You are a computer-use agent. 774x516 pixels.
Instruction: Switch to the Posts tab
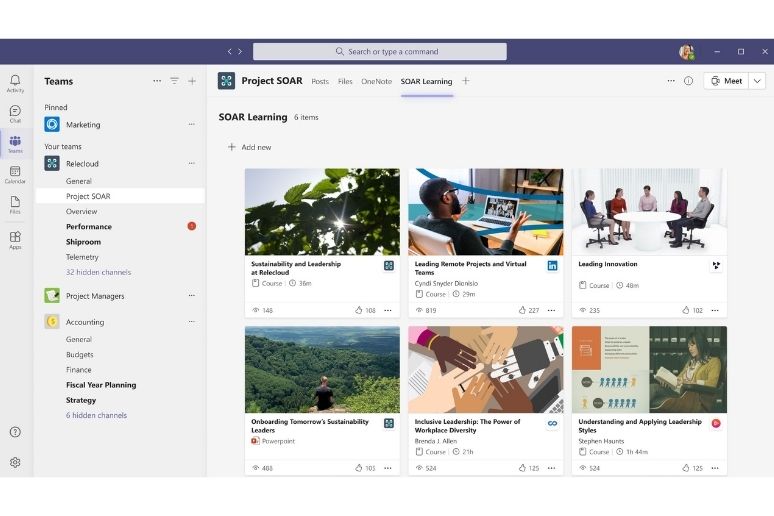[320, 81]
